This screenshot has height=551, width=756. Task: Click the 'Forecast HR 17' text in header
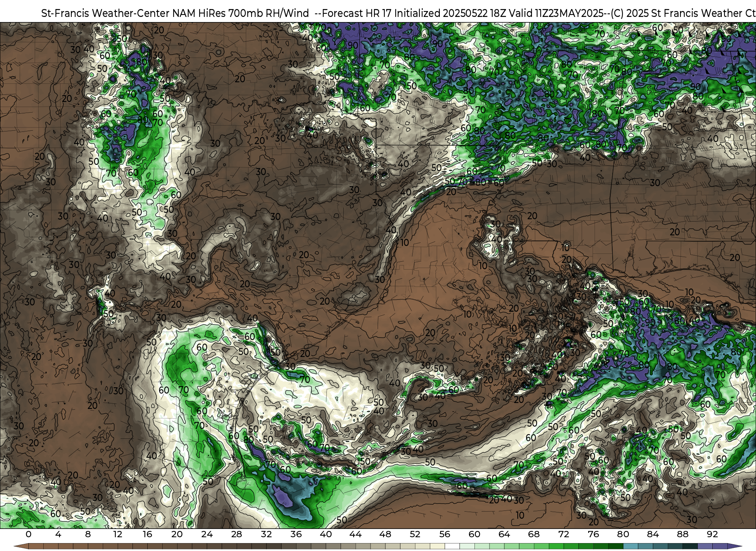pos(357,13)
